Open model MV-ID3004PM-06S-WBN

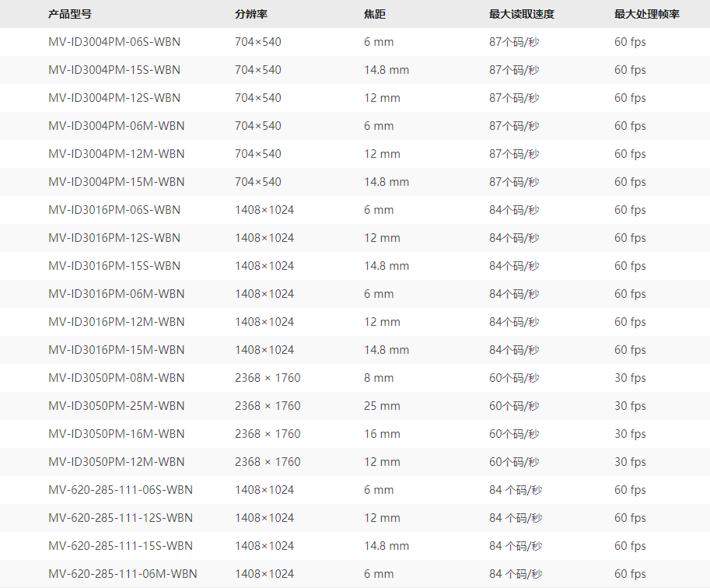coord(114,42)
